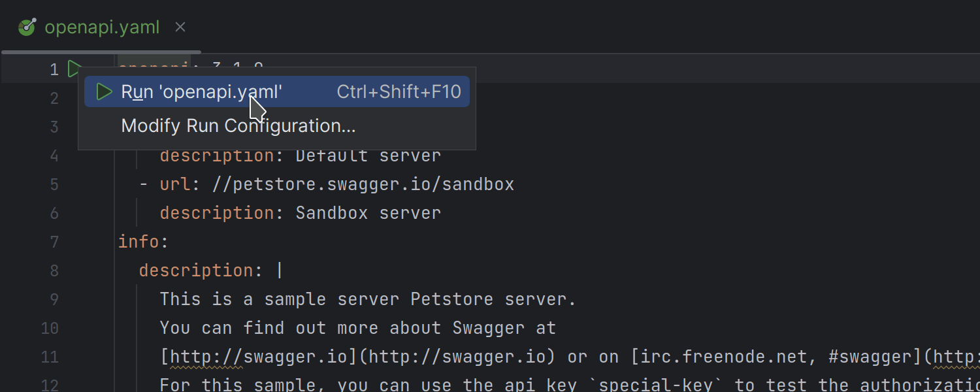Click line number 7 in the gutter
Screen dimensions: 980x392
[54, 242]
